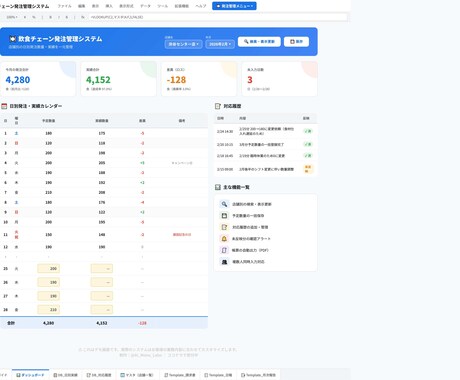
Task: Open the 発注管理メニュー dropdown button
Action: tap(234, 6)
